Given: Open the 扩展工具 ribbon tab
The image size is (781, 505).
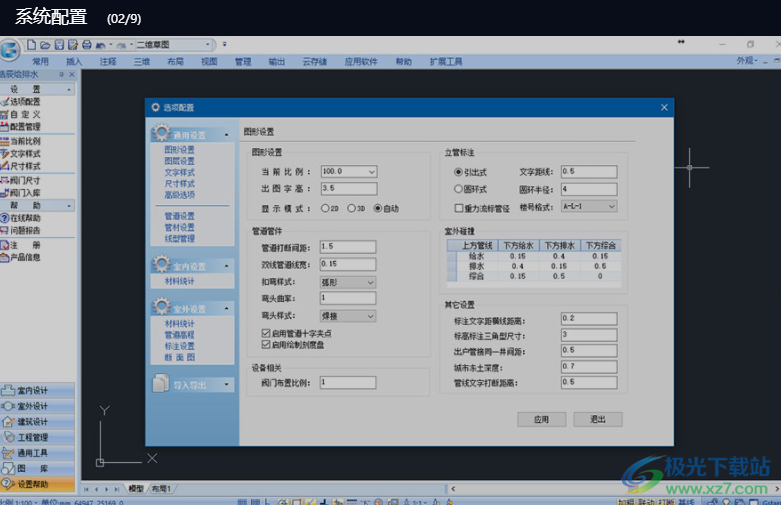Looking at the screenshot, I should (446, 62).
